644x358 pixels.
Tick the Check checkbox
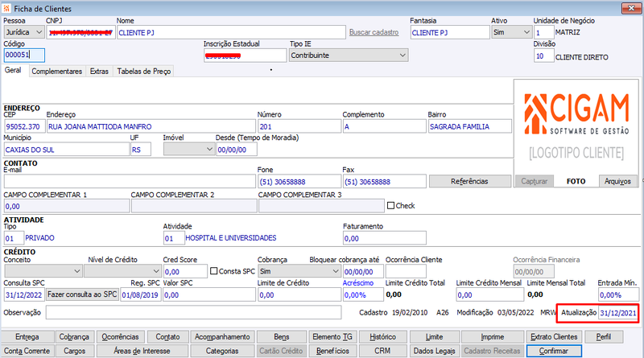(390, 205)
